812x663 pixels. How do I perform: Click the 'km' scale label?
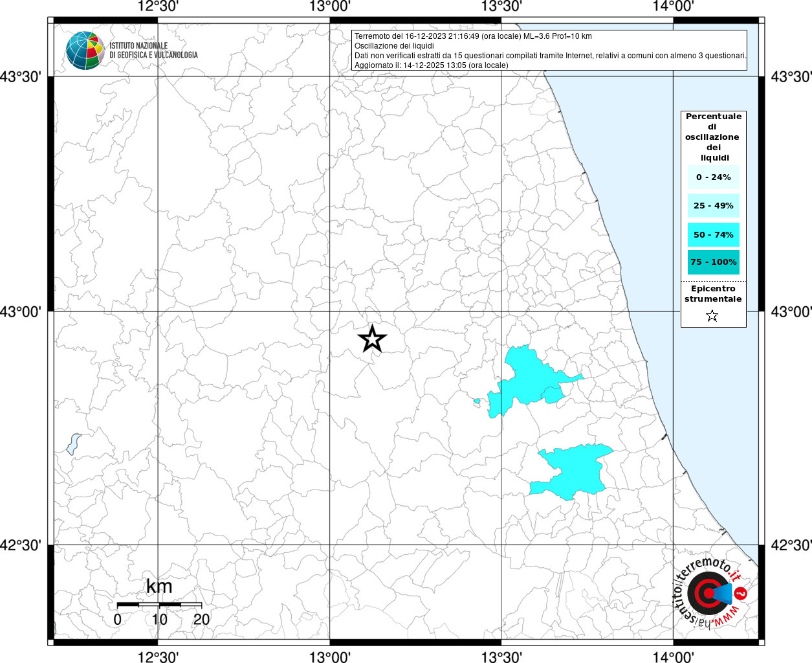159,587
